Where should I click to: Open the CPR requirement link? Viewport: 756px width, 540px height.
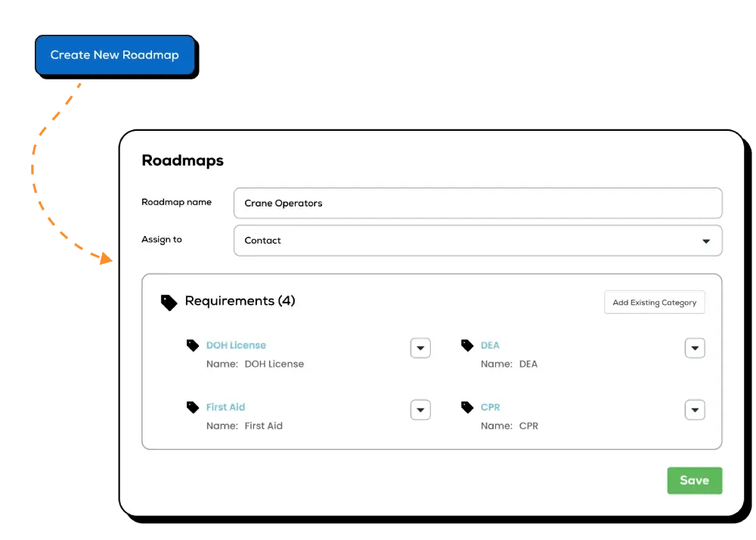point(491,407)
